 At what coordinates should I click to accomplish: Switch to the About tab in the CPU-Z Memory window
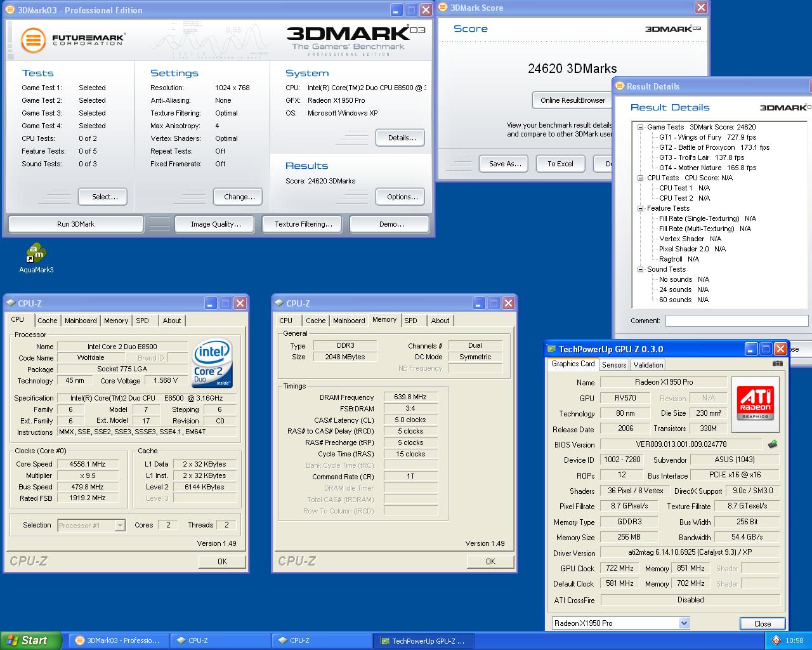(440, 321)
